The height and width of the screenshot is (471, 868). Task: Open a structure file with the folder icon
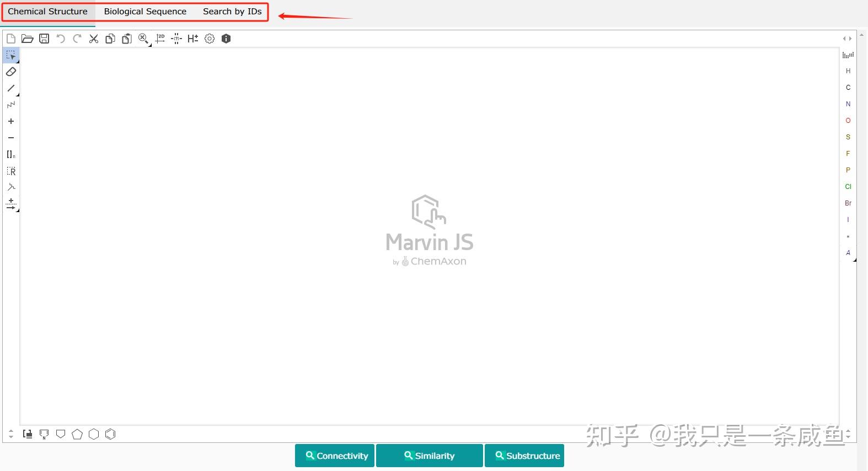[28, 39]
